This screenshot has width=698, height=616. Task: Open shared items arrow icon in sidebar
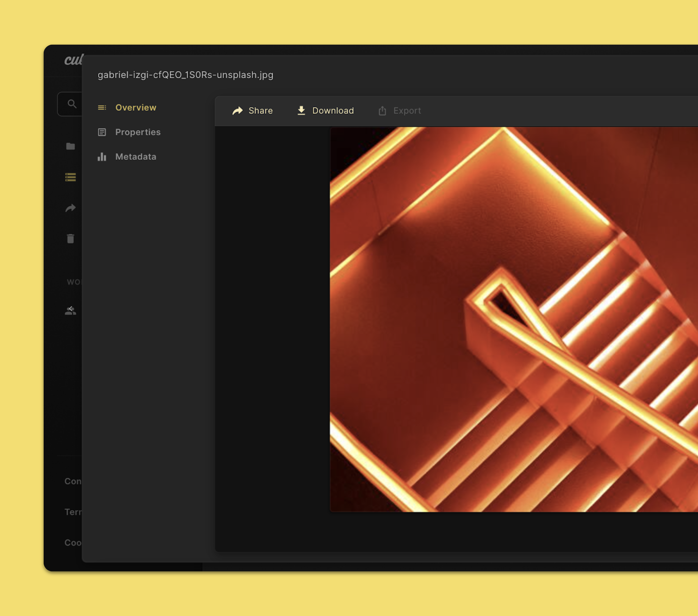[x=70, y=208]
